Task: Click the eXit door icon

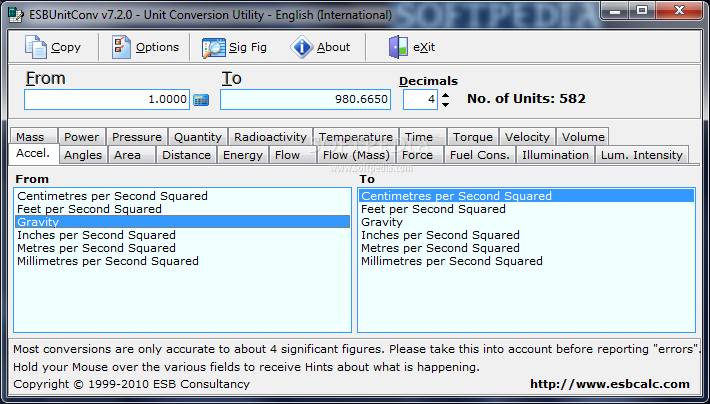Action: point(398,47)
